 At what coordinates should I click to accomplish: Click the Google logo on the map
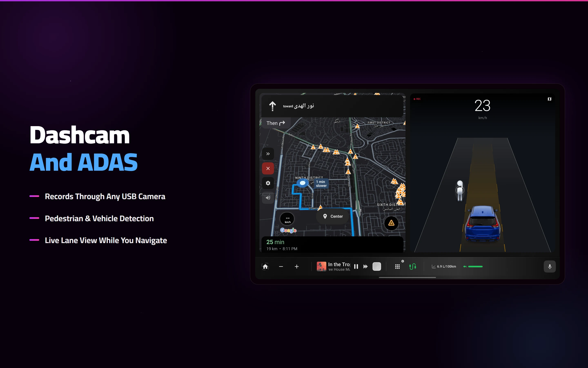[x=288, y=230]
